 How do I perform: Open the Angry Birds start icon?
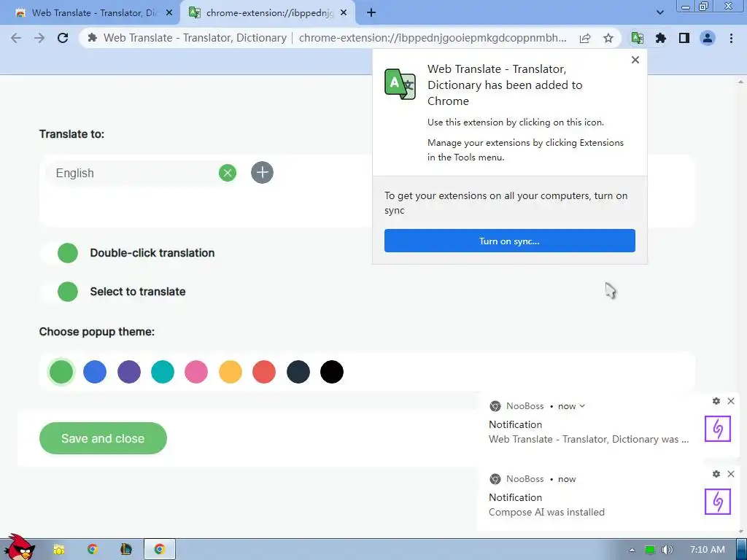(20, 547)
